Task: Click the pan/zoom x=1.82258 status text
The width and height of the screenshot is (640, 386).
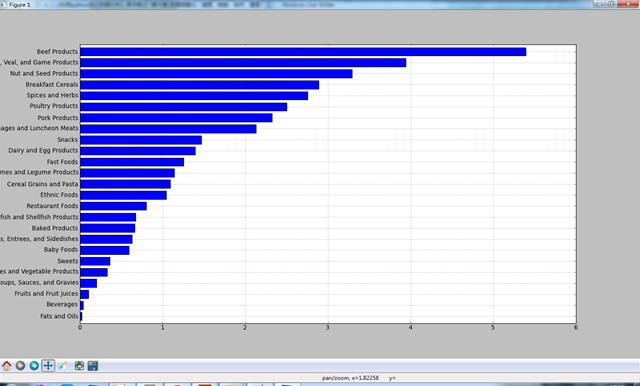Action: tap(350, 378)
